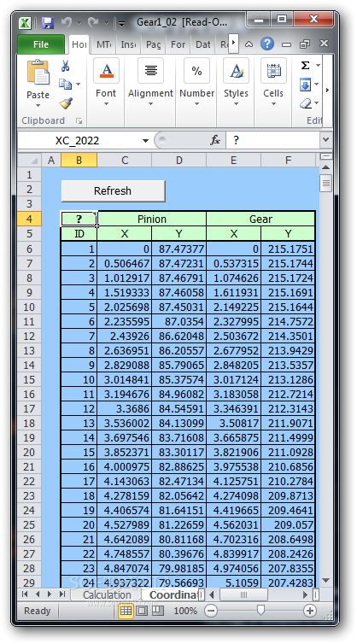The width and height of the screenshot is (357, 644).
Task: Open the Calculation sheet tab
Action: 107,594
